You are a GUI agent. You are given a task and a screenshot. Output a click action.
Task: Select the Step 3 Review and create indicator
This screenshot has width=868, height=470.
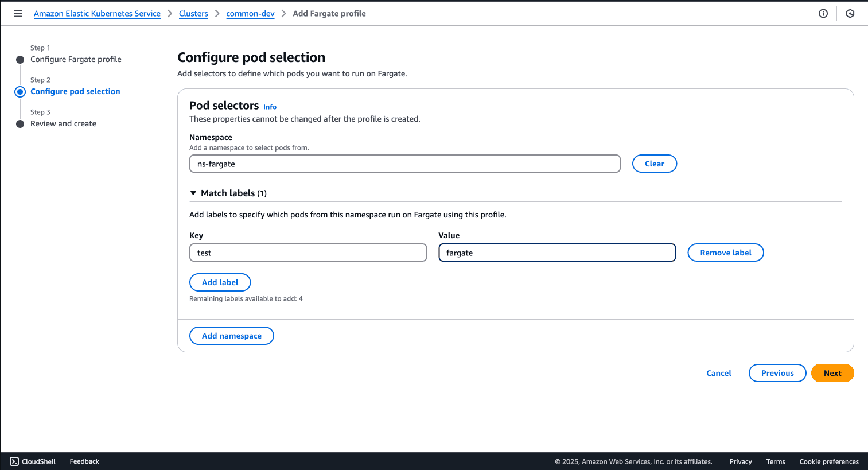[x=20, y=124]
